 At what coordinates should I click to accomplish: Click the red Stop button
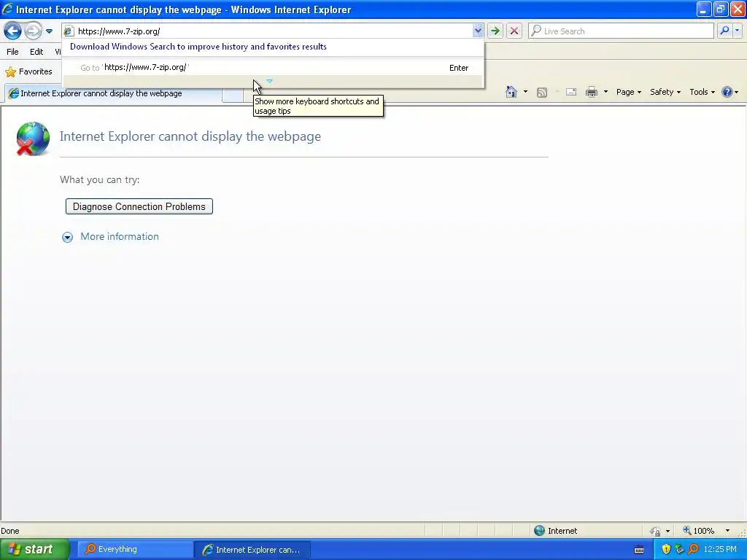point(514,31)
